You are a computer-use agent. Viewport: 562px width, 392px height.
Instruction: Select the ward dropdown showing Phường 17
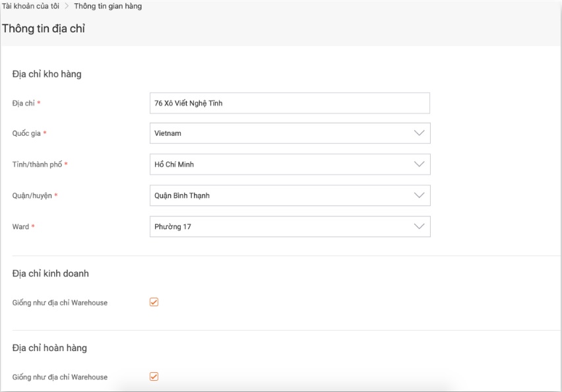[284, 226]
